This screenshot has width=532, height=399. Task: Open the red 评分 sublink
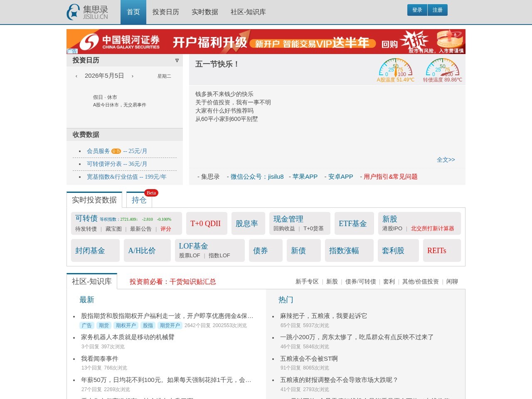[166, 229]
